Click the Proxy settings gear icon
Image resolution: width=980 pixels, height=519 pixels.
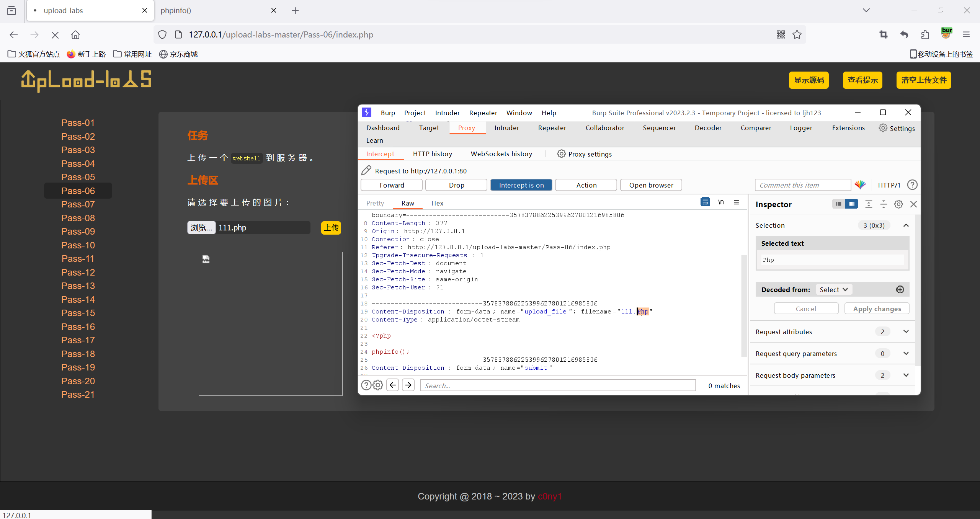coord(561,154)
